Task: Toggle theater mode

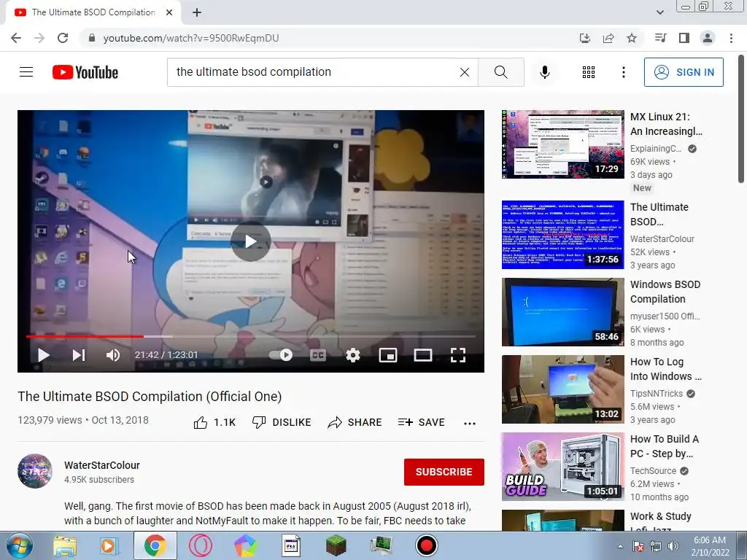Action: click(423, 355)
